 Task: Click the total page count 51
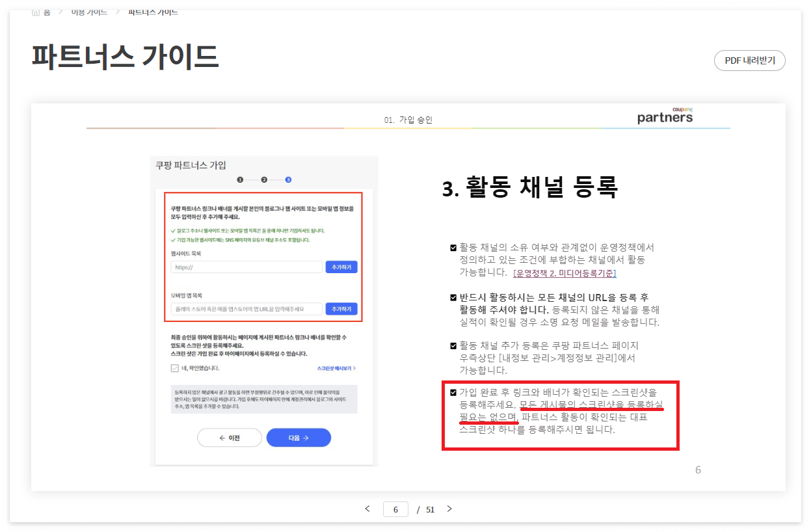tap(430, 509)
